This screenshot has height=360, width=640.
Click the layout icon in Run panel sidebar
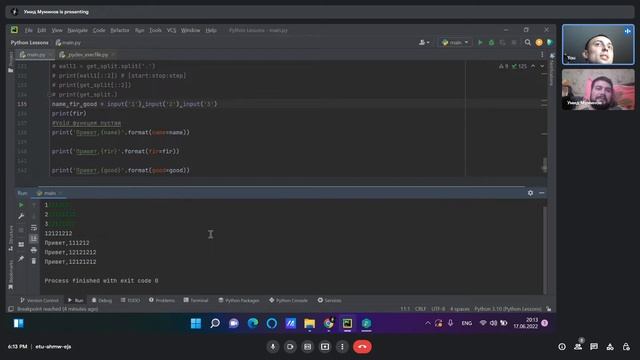21,244
